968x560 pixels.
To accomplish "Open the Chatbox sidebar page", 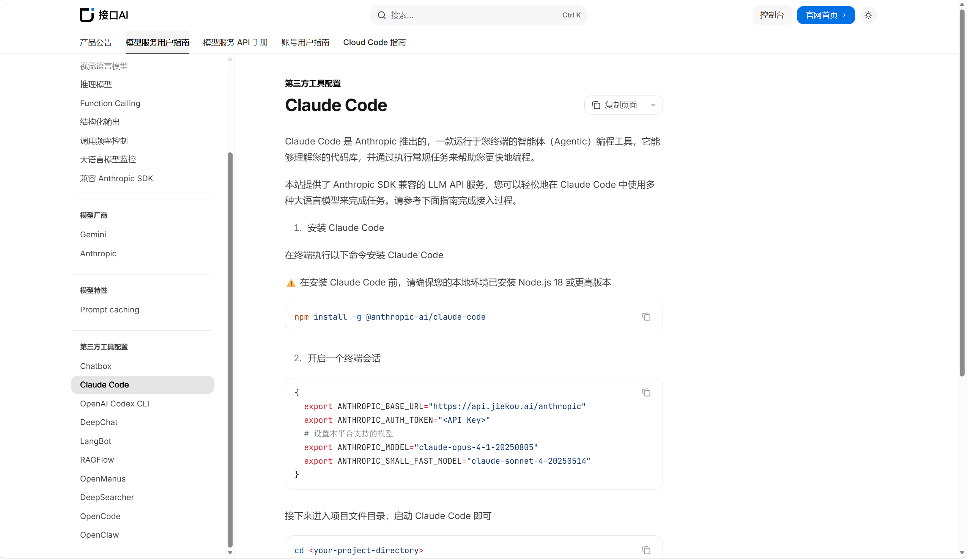I will [96, 366].
